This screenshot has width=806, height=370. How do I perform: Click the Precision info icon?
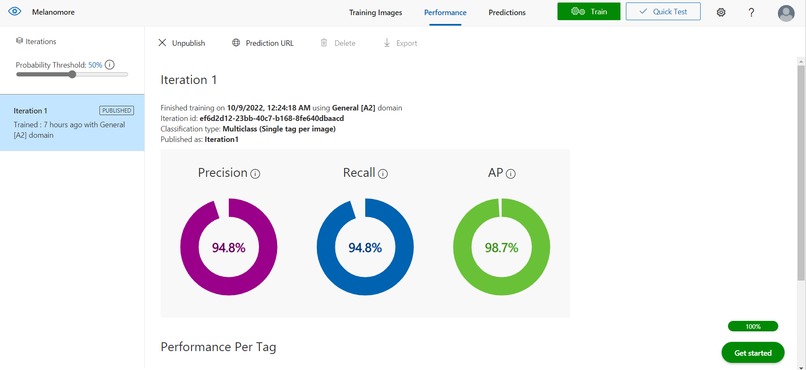click(255, 174)
